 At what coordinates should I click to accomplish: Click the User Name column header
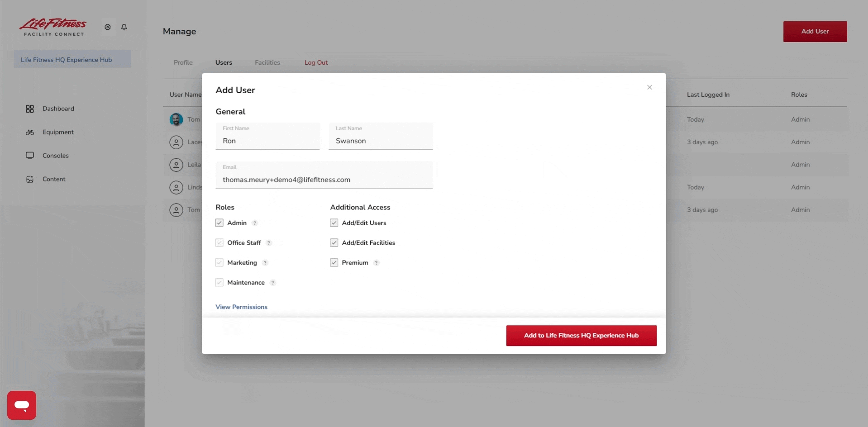[x=186, y=95]
